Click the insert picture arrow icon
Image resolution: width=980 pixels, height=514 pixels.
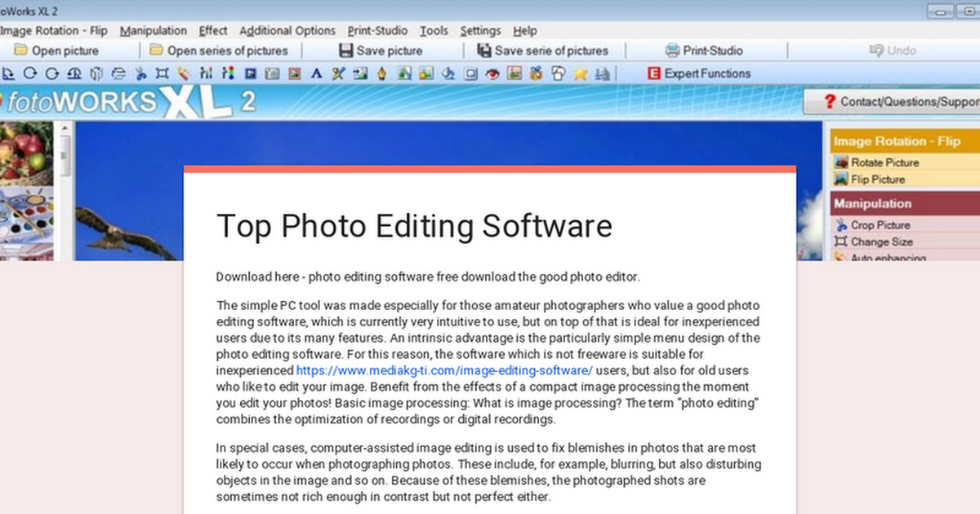point(360,73)
